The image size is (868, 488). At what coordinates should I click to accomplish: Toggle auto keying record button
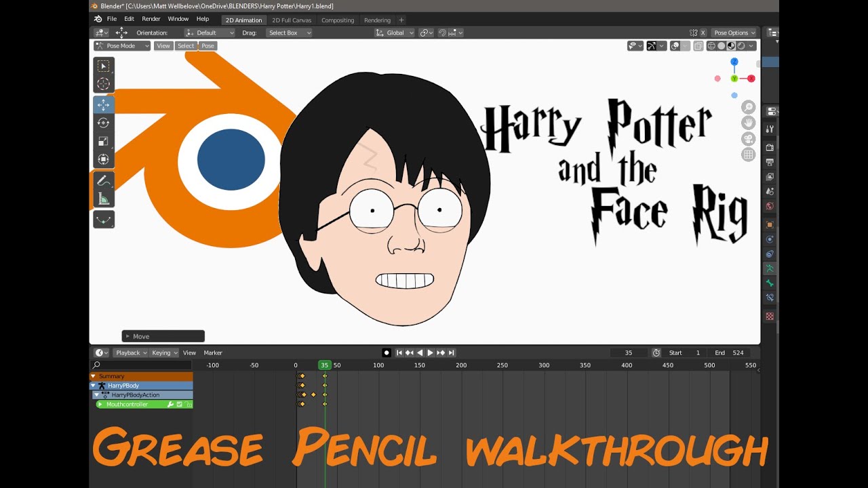pos(387,352)
